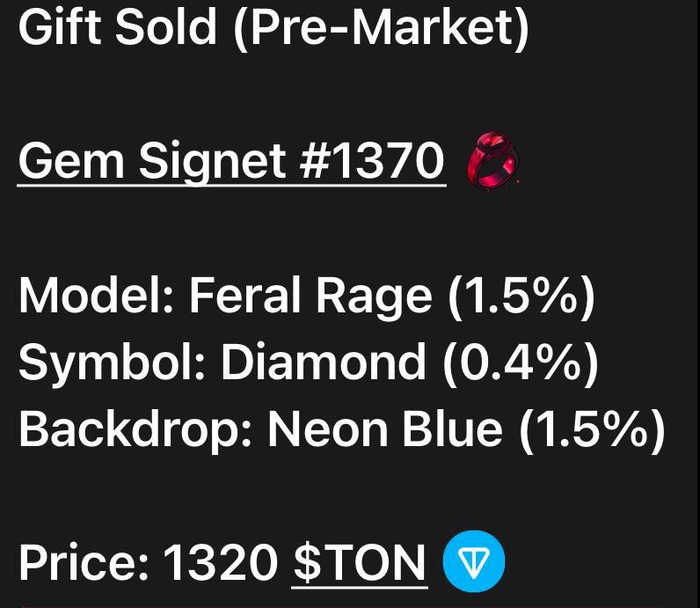Screen dimensions: 700x608
Task: Click the 0.4% Diamond rarity value
Action: (x=521, y=363)
